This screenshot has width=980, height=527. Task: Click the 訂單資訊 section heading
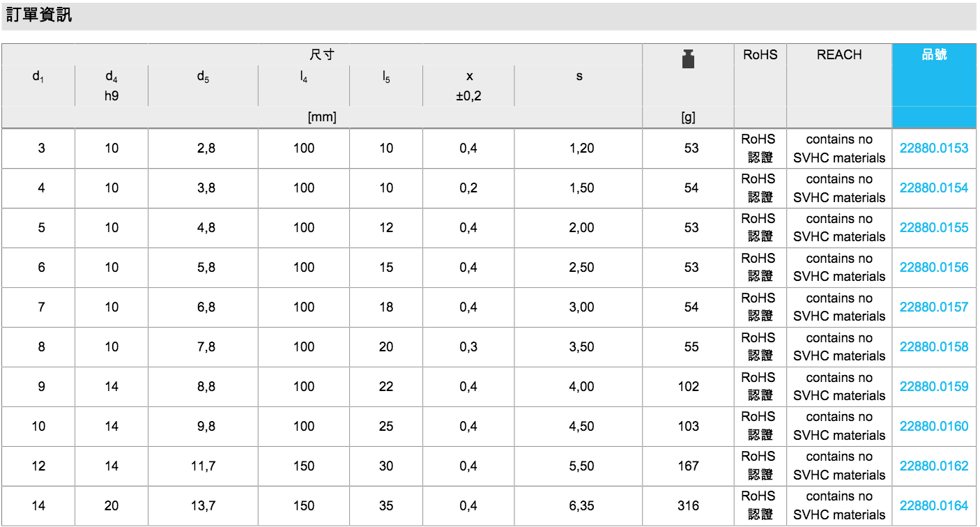coord(39,15)
